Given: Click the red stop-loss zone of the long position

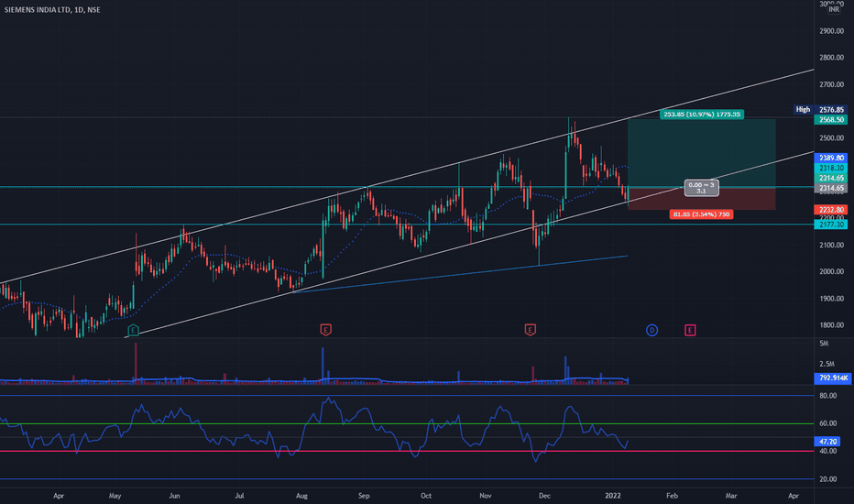Looking at the screenshot, I should pos(702,198).
